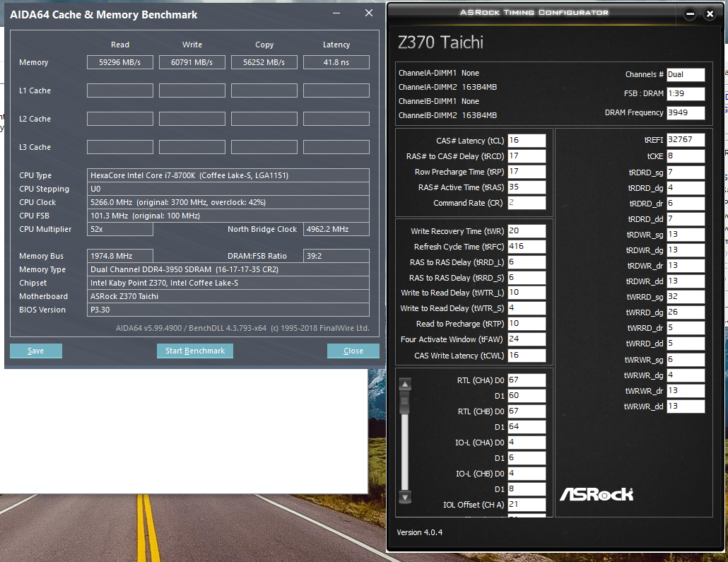The height and width of the screenshot is (562, 728).
Task: Close the ASRock Timing Configurator window
Action: coord(710,14)
